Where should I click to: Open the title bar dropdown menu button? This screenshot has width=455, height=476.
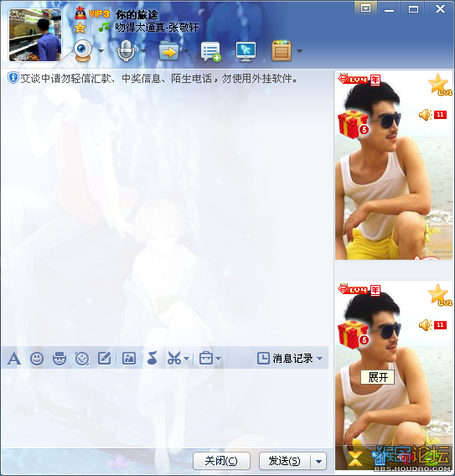366,8
